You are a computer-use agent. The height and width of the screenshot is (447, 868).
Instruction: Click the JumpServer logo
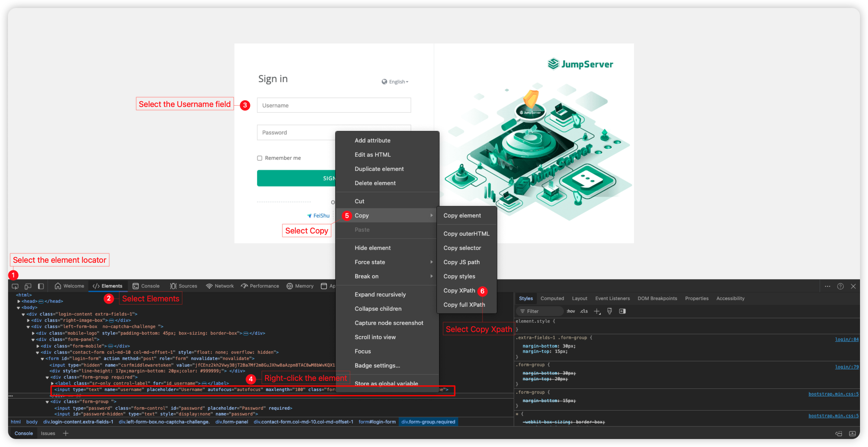click(580, 64)
